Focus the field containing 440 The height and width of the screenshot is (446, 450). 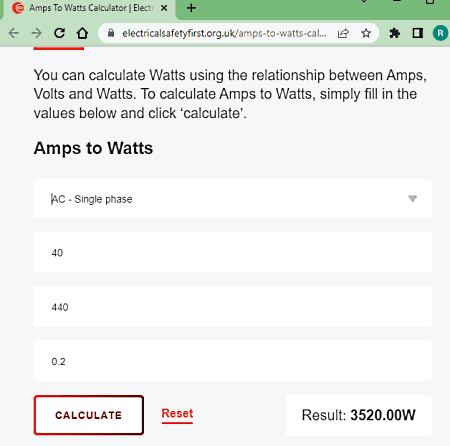point(232,307)
